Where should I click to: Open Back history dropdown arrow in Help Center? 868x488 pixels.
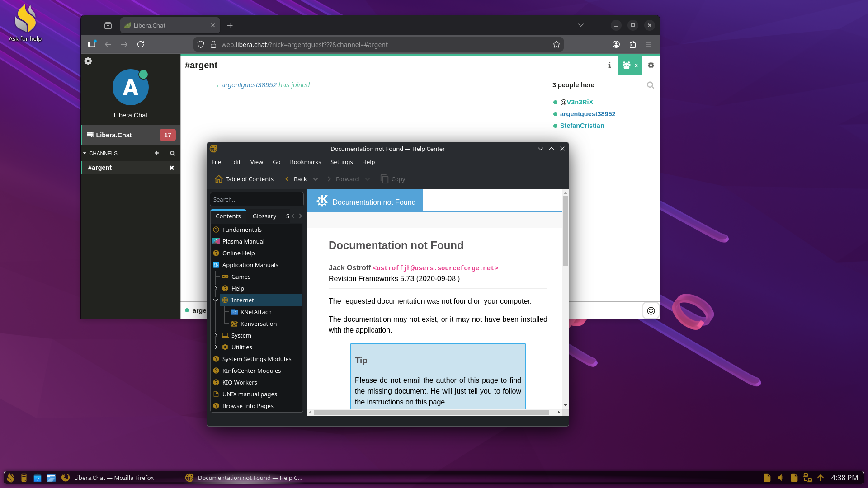[316, 179]
